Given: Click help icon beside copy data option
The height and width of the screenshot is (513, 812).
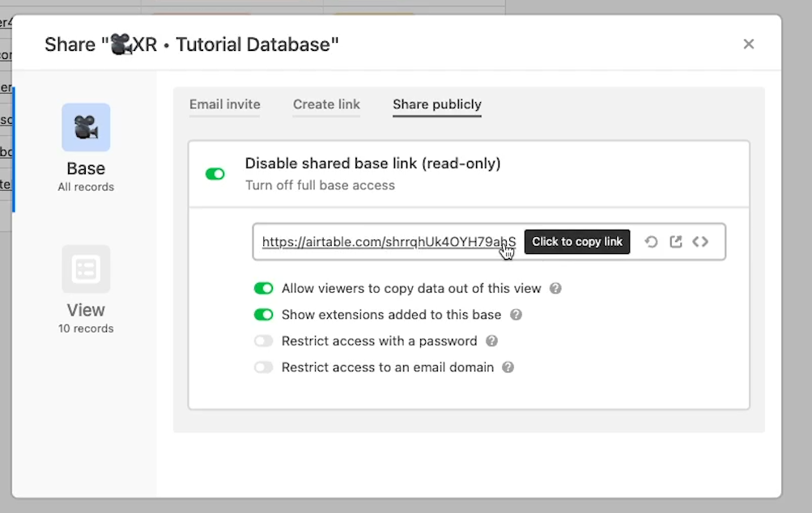Looking at the screenshot, I should tap(555, 289).
